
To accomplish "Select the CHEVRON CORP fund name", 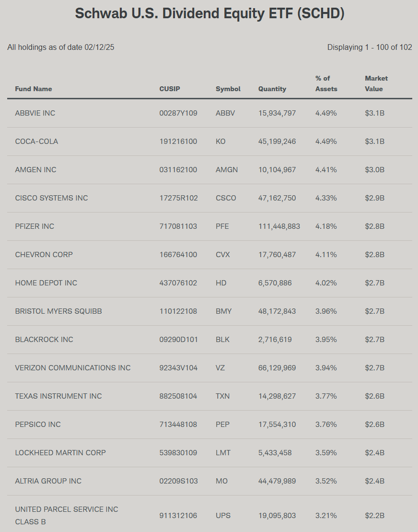I will point(44,254).
